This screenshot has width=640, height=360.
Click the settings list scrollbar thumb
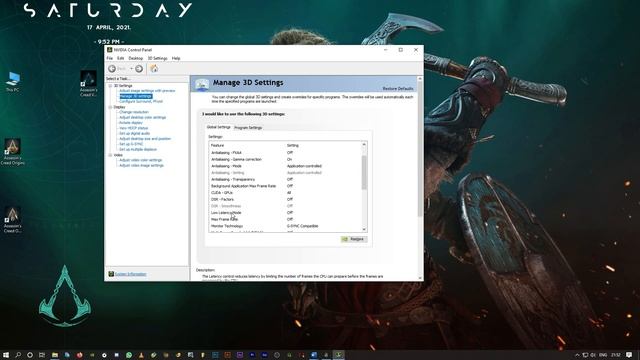point(364,172)
